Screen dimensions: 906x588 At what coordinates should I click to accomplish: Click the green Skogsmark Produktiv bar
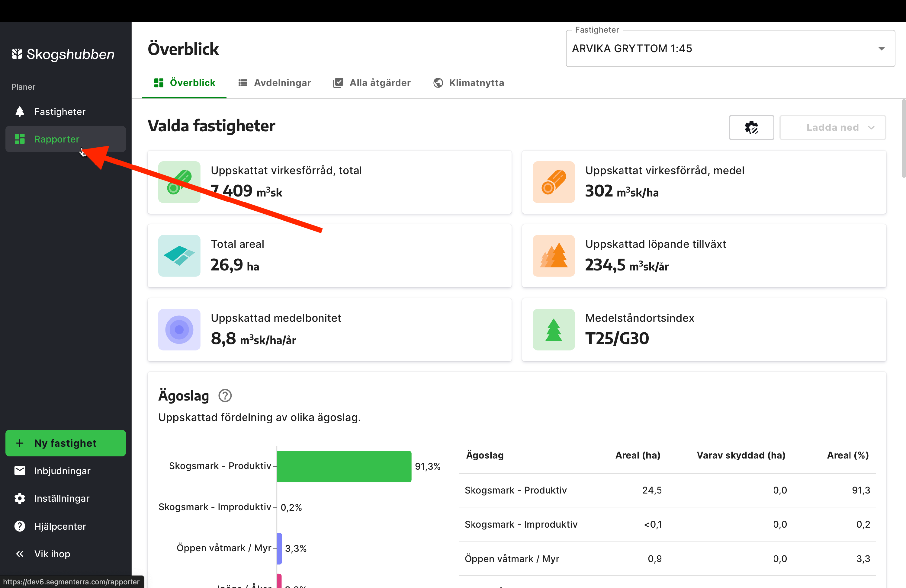(344, 466)
